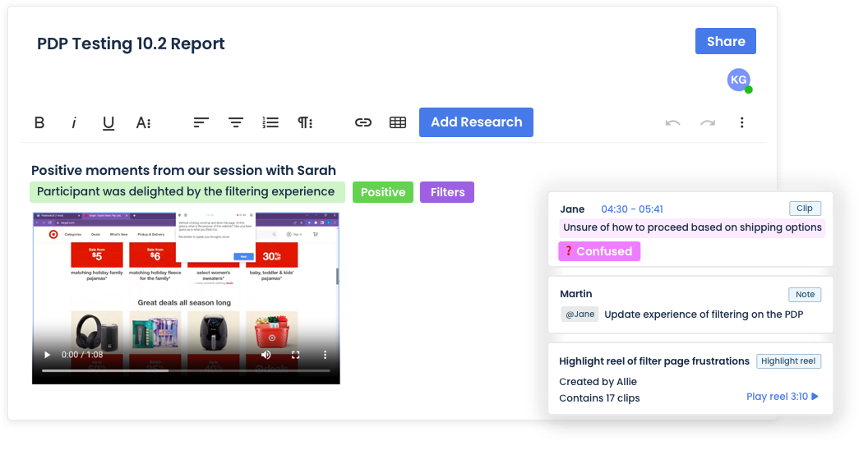
Task: Click the Add Research button
Action: 476,122
